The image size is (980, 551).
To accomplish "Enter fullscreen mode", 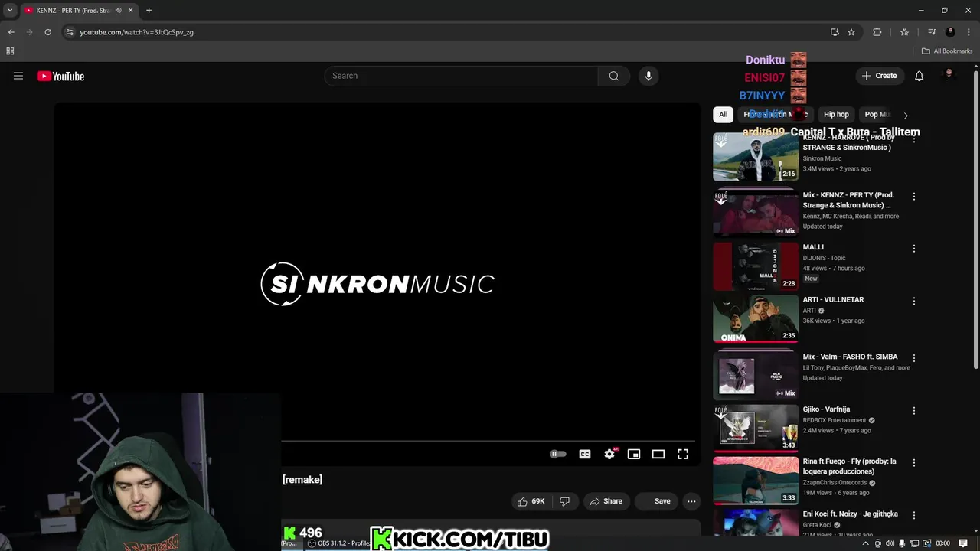I will pyautogui.click(x=683, y=454).
